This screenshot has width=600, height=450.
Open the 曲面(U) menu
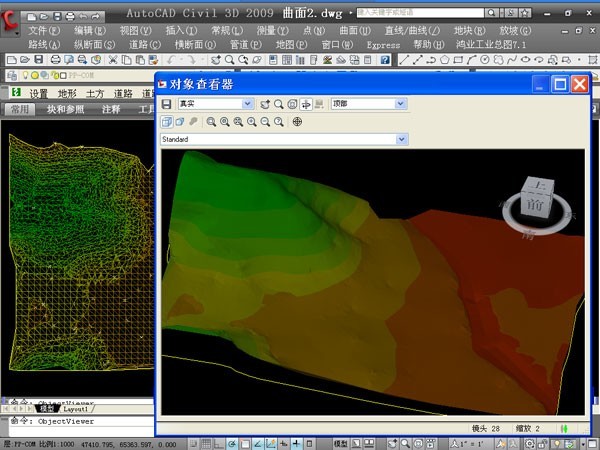tap(357, 31)
